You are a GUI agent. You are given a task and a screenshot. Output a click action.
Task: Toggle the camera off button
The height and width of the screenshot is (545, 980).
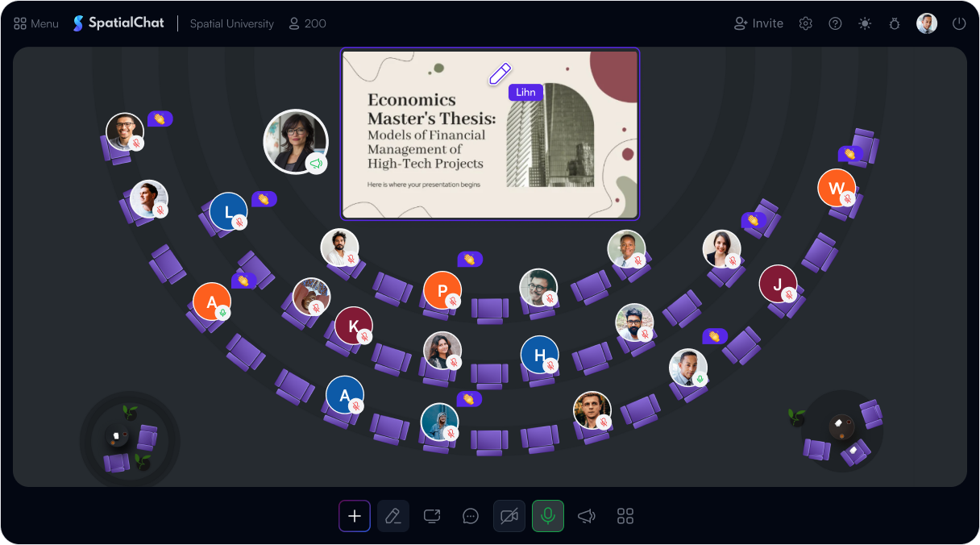coord(509,516)
